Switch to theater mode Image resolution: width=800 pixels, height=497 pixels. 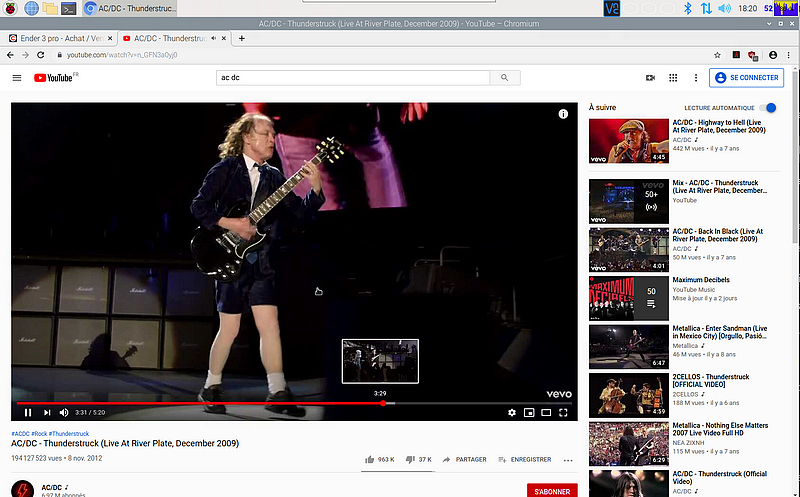click(546, 412)
